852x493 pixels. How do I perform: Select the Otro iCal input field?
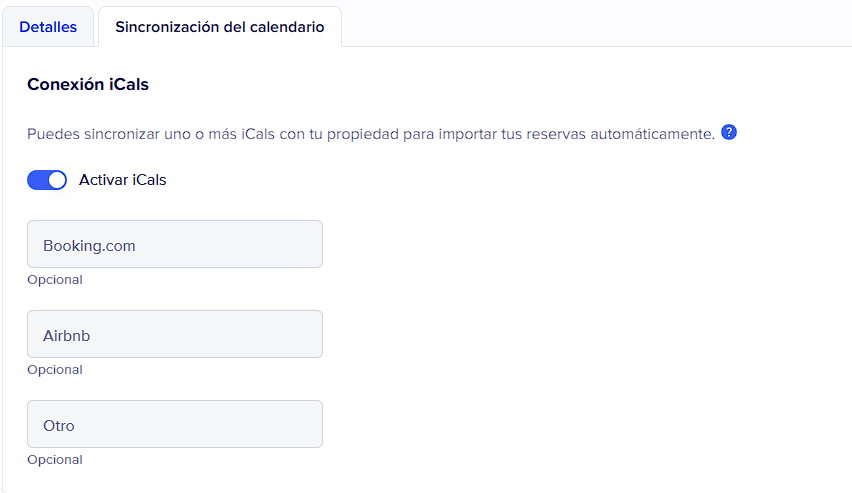pyautogui.click(x=175, y=424)
